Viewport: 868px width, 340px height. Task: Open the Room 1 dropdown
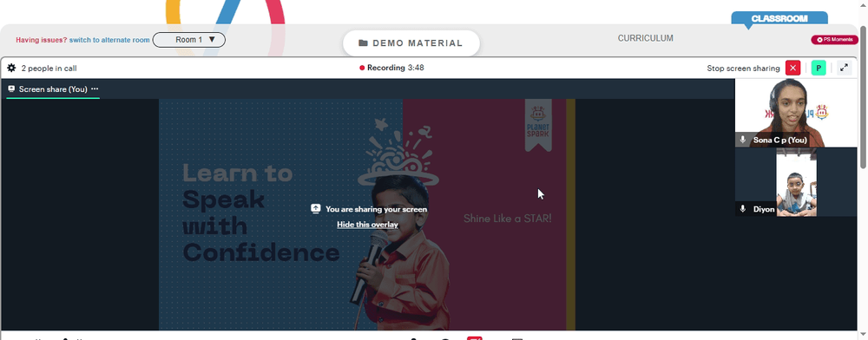tap(188, 40)
